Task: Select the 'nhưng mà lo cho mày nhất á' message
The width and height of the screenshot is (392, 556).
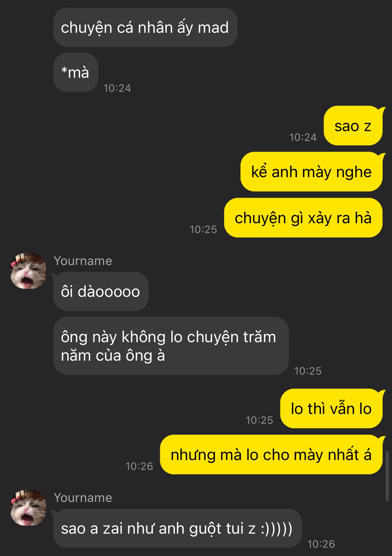Action: (x=271, y=455)
